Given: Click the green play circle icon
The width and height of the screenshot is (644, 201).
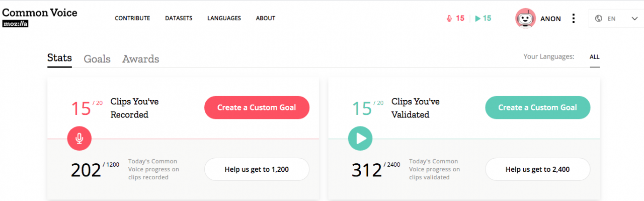Looking at the screenshot, I should (360, 138).
